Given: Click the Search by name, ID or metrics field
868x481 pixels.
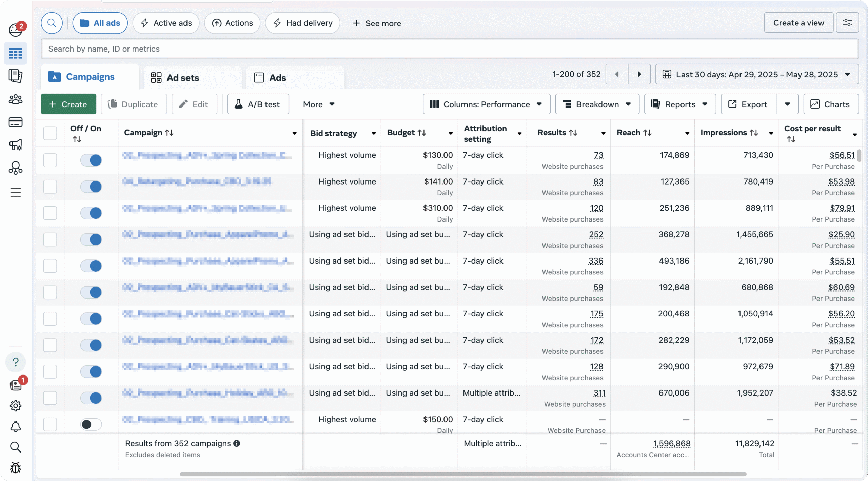Looking at the screenshot, I should (450, 49).
